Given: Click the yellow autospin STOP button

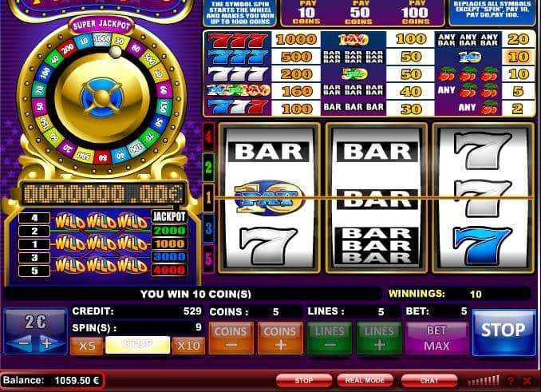Looking at the screenshot, I should click(138, 345).
